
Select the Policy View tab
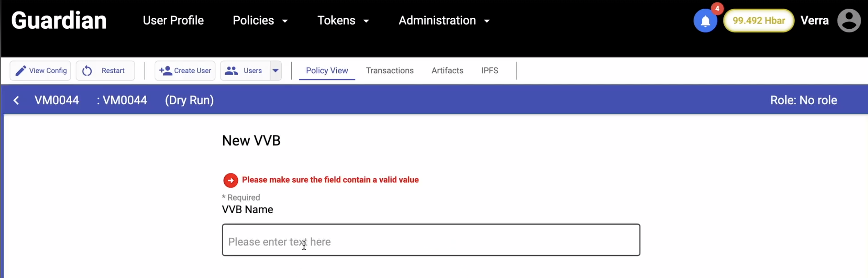pyautogui.click(x=327, y=70)
